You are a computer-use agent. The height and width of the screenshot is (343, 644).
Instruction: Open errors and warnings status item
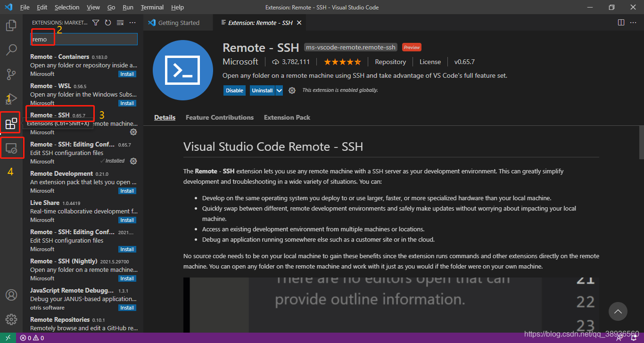point(33,338)
